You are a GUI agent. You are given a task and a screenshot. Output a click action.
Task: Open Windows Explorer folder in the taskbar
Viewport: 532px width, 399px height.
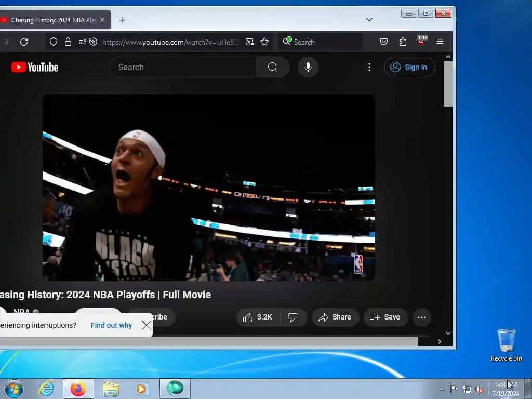coord(111,389)
